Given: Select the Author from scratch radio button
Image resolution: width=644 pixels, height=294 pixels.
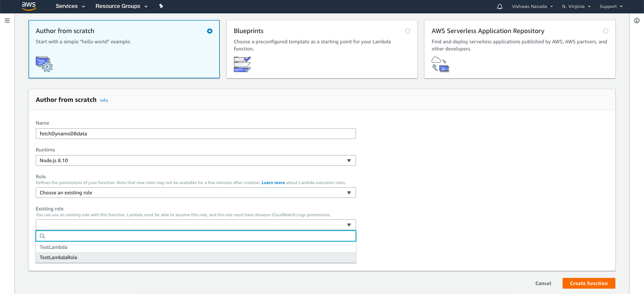Looking at the screenshot, I should pyautogui.click(x=209, y=31).
